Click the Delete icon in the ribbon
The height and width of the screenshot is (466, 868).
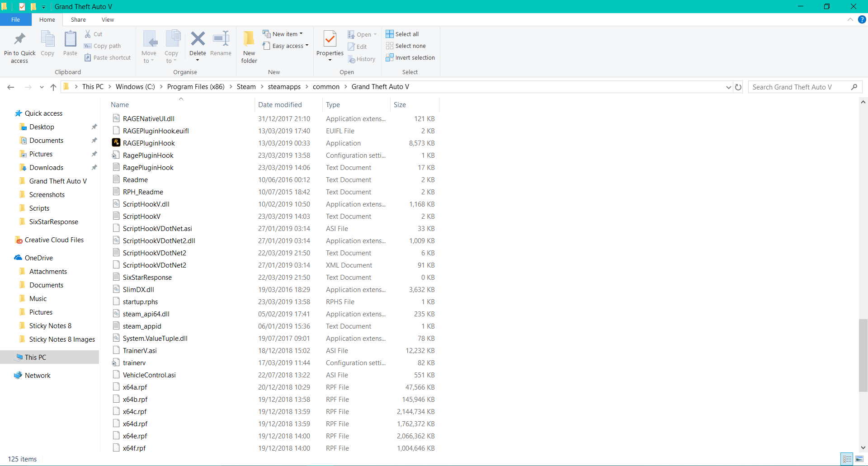click(198, 39)
